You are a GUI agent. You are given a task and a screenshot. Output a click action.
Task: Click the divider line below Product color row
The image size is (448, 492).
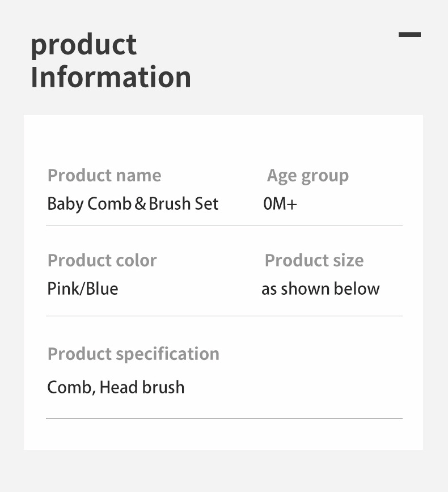pyautogui.click(x=224, y=316)
